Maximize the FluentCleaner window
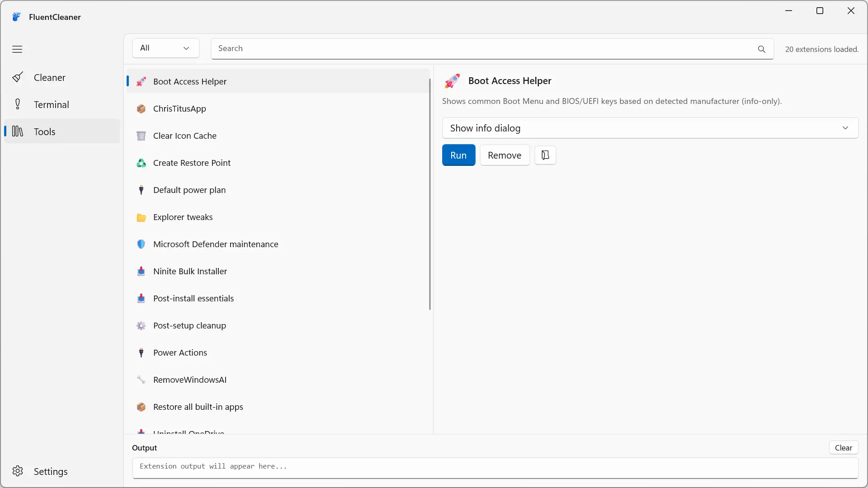868x488 pixels. [820, 11]
